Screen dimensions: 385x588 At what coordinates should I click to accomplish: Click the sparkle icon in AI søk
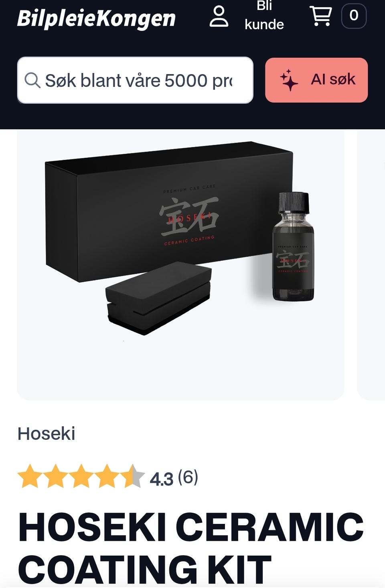pyautogui.click(x=289, y=80)
